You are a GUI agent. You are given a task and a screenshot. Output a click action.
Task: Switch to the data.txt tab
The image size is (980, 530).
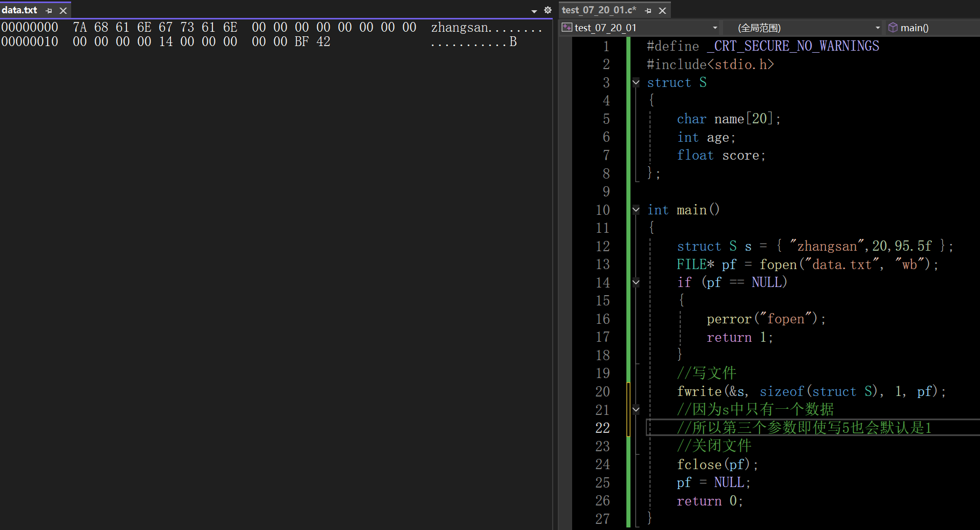point(19,10)
